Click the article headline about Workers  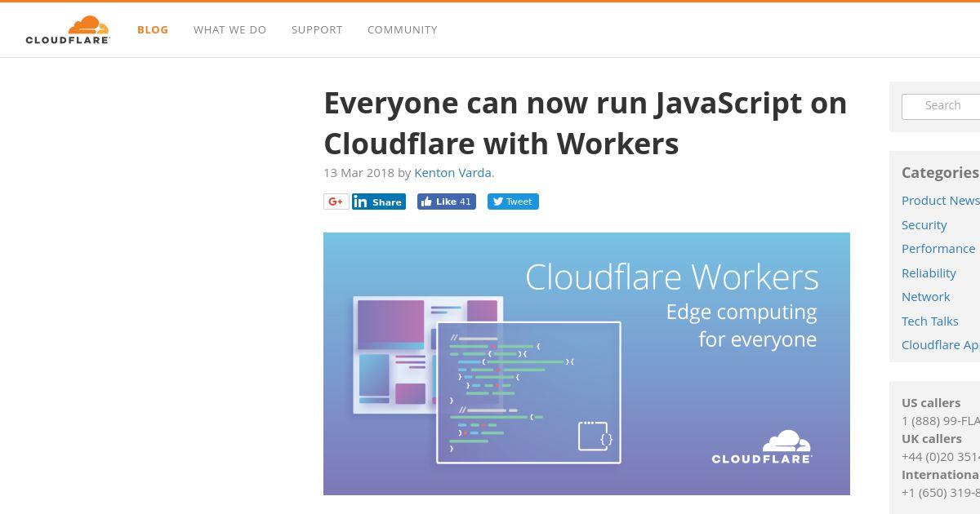point(586,123)
